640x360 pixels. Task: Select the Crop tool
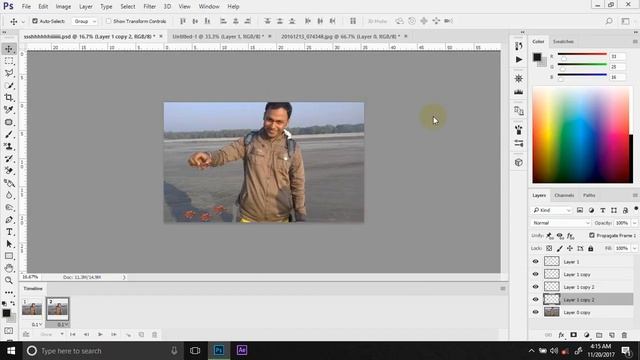pos(9,98)
